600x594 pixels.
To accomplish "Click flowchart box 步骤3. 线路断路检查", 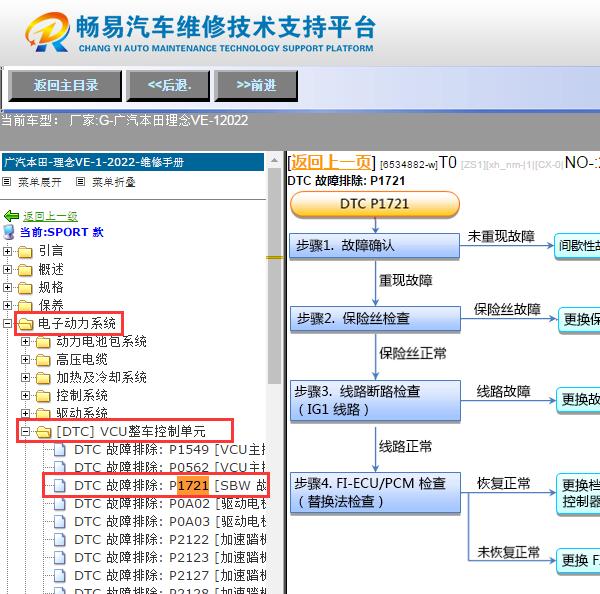I will (375, 401).
